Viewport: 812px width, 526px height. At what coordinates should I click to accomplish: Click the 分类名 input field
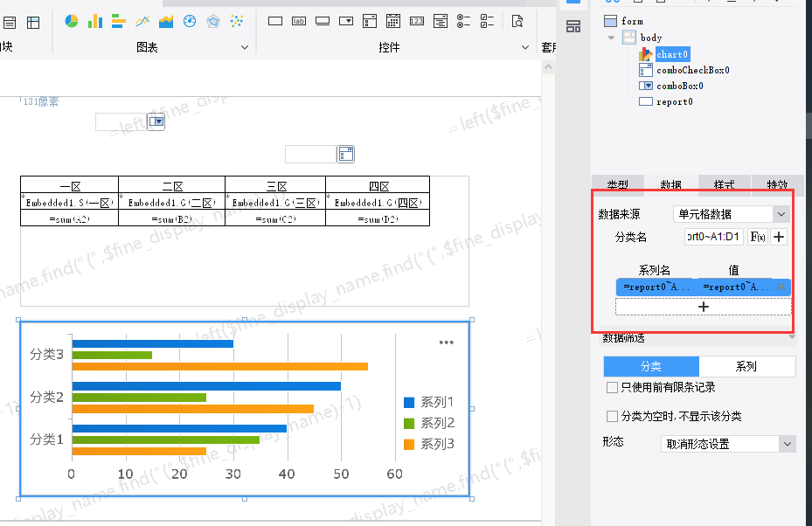coord(713,237)
